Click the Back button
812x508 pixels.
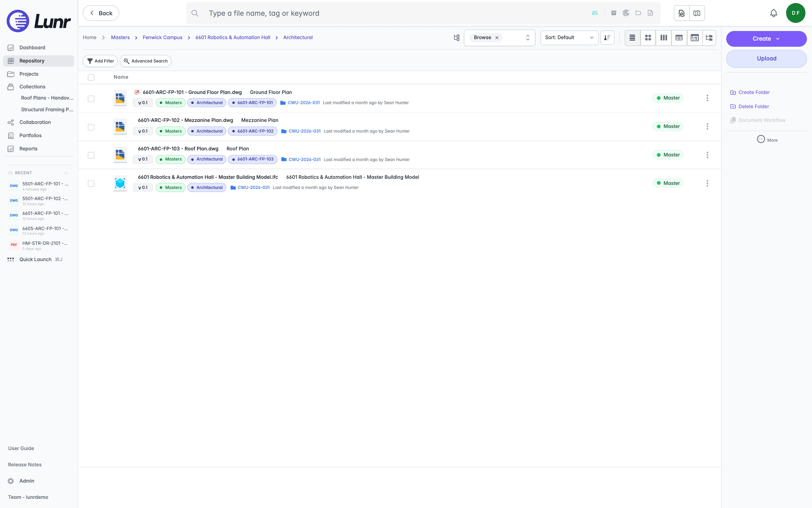click(101, 13)
